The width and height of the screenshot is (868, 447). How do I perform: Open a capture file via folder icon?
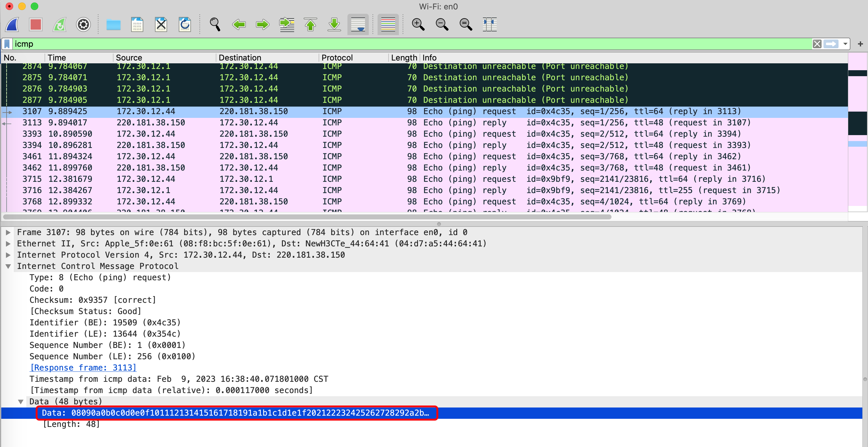point(113,24)
